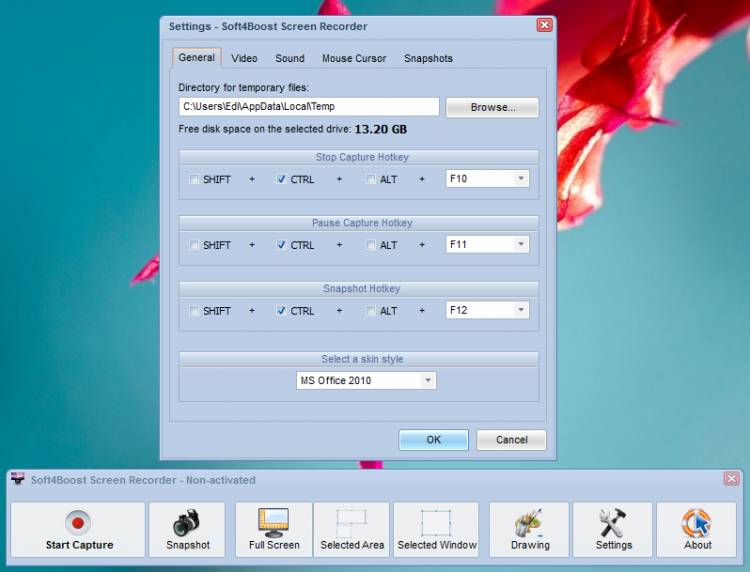
Task: Switch to the Mouse Cursor tab
Action: tap(354, 58)
